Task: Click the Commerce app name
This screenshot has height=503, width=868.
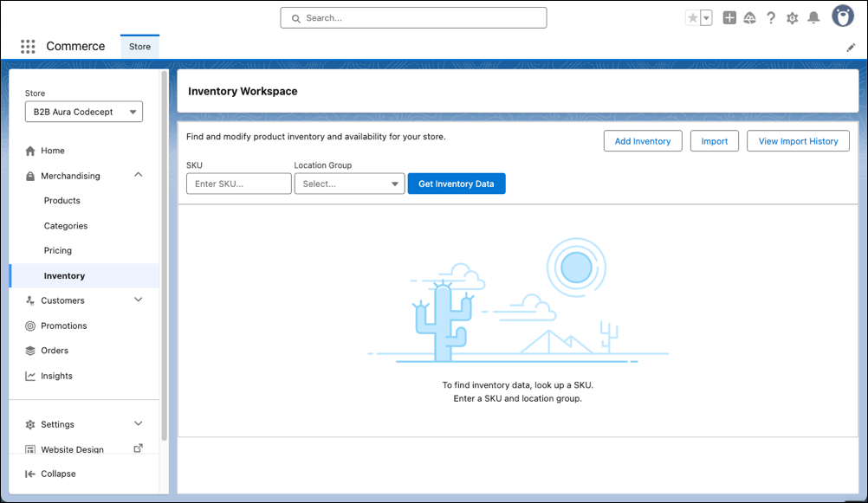Action: (75, 47)
